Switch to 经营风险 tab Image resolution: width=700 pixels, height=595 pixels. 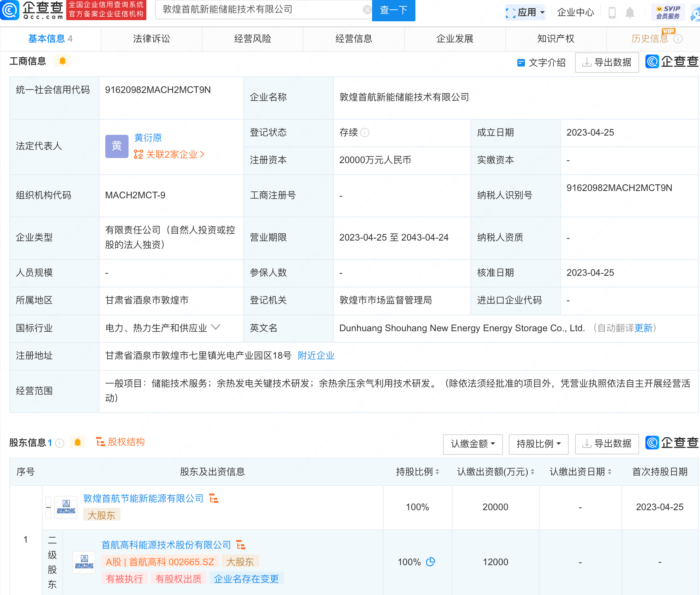coord(252,39)
